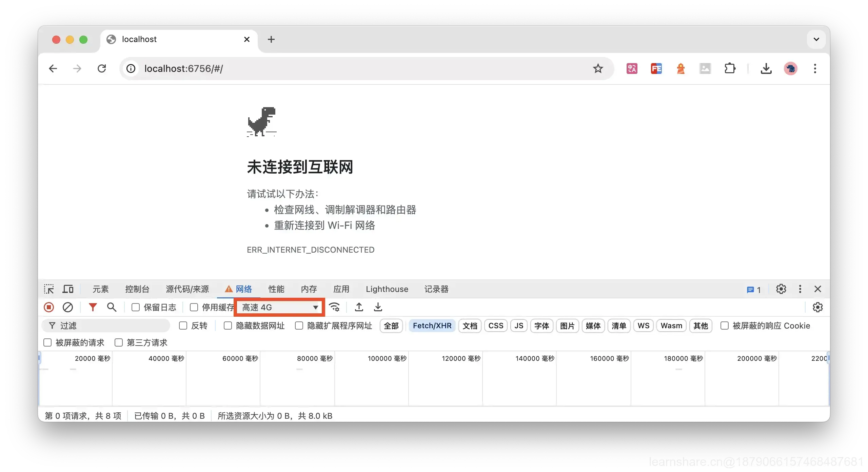The width and height of the screenshot is (868, 472).
Task: Click the import HAR upload icon
Action: click(x=359, y=307)
